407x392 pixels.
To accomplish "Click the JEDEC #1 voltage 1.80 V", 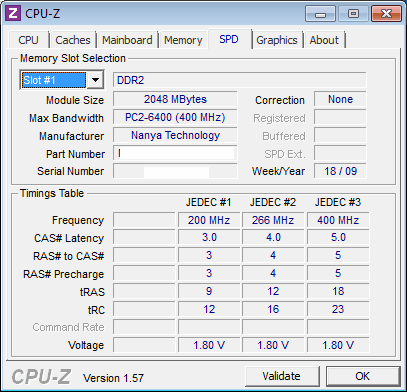I will click(209, 345).
